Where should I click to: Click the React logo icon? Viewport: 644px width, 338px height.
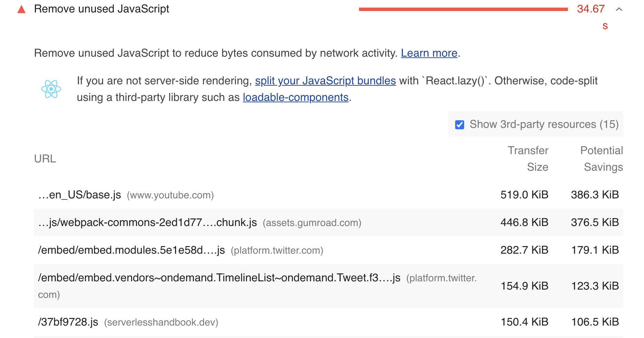click(x=51, y=89)
